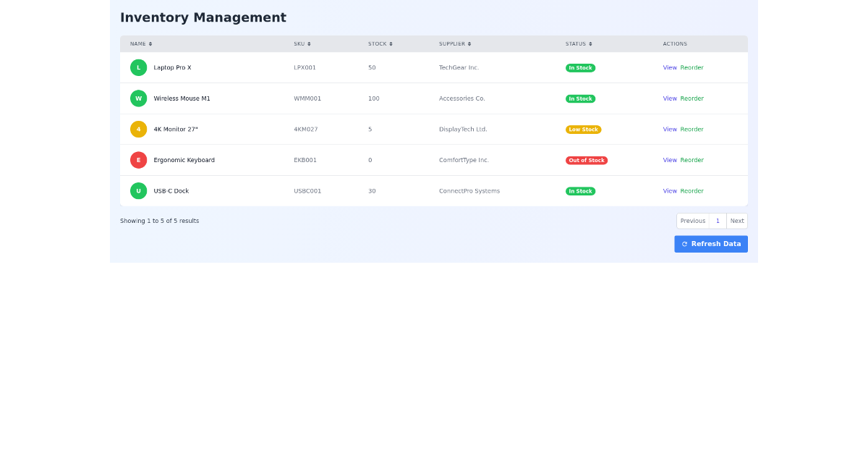
Task: Click the 4K Monitor yellow avatar icon
Action: (138, 129)
